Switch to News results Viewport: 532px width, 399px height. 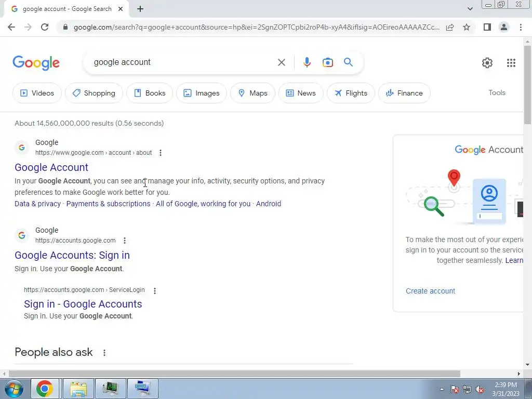click(301, 93)
